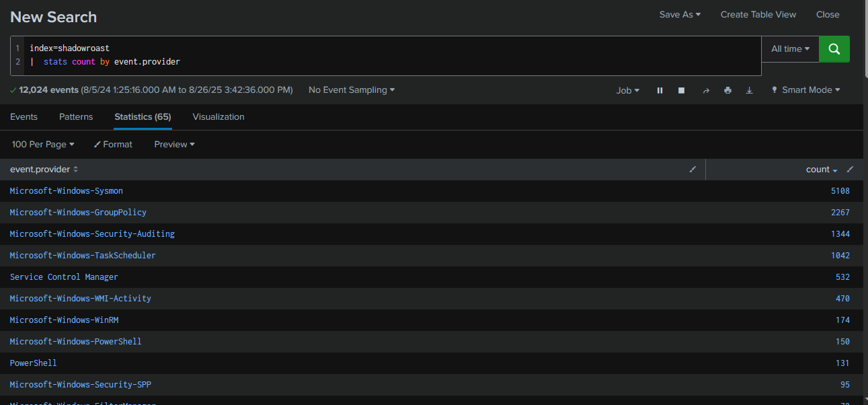The height and width of the screenshot is (405, 868).
Task: Open the Patterns tab
Action: coord(76,116)
